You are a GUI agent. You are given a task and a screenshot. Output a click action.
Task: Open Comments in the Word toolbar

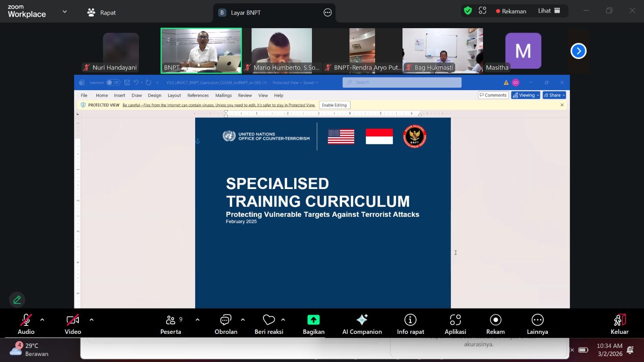(493, 95)
